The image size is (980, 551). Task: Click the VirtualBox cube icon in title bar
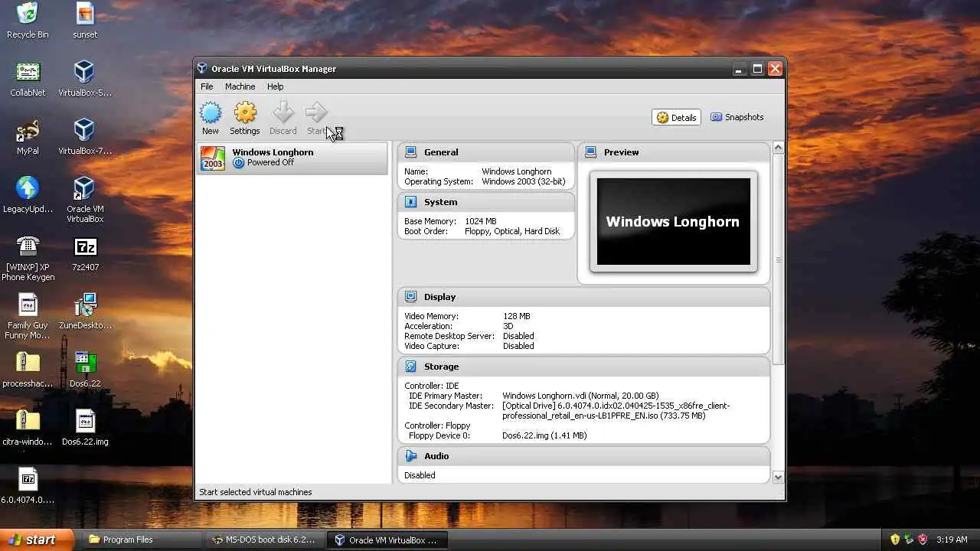202,68
